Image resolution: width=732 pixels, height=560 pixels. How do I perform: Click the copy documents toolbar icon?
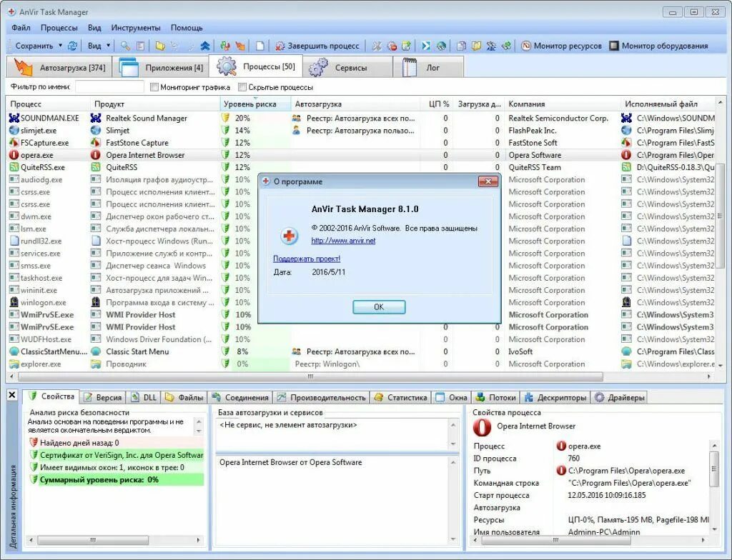click(461, 46)
